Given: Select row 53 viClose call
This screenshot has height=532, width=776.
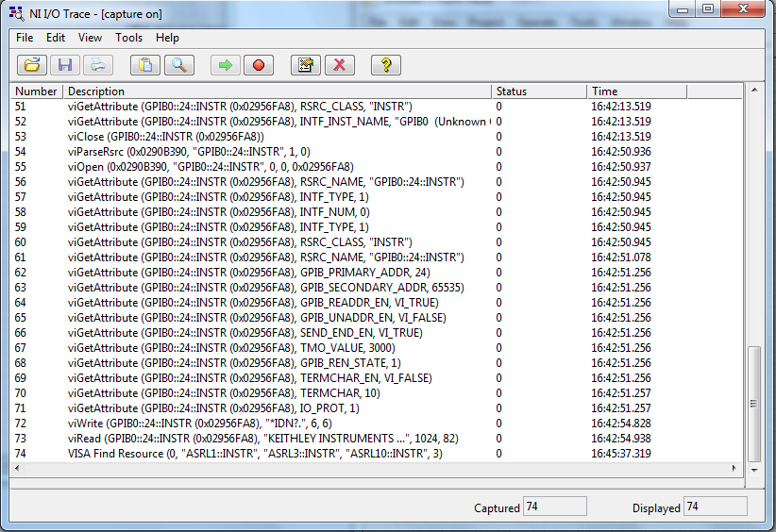Looking at the screenshot, I should 376,137.
